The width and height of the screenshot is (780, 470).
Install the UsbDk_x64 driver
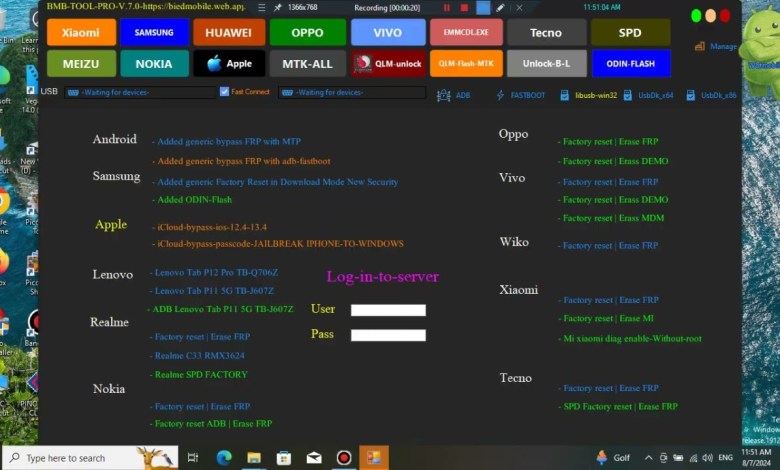(648, 95)
